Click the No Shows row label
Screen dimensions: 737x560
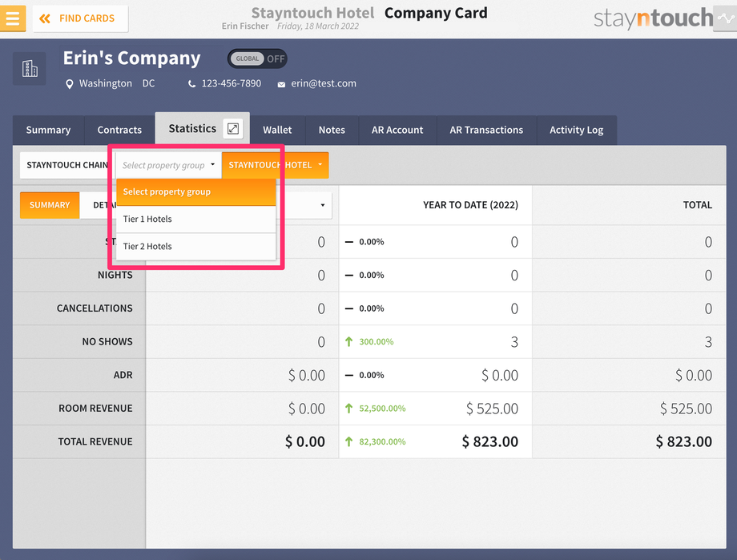[x=107, y=342]
